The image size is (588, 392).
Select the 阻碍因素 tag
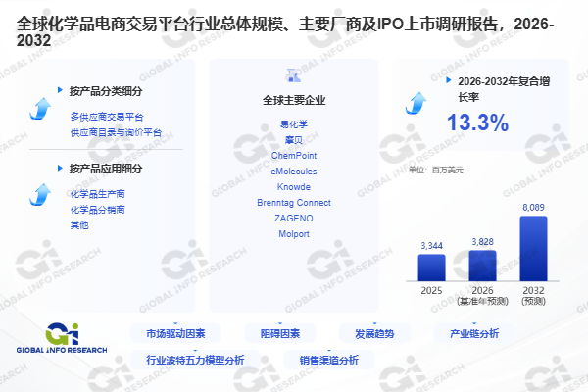point(280,333)
